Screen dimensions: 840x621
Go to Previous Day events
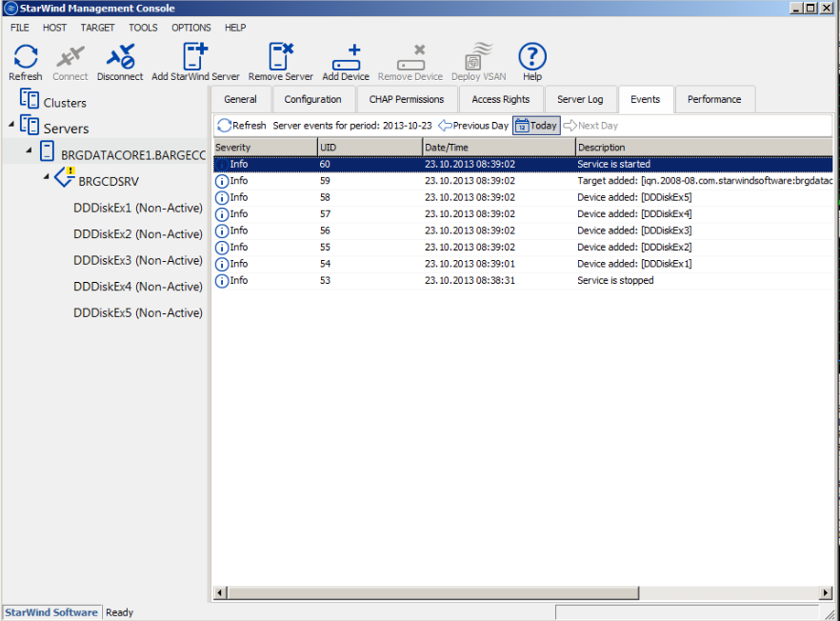(x=473, y=126)
